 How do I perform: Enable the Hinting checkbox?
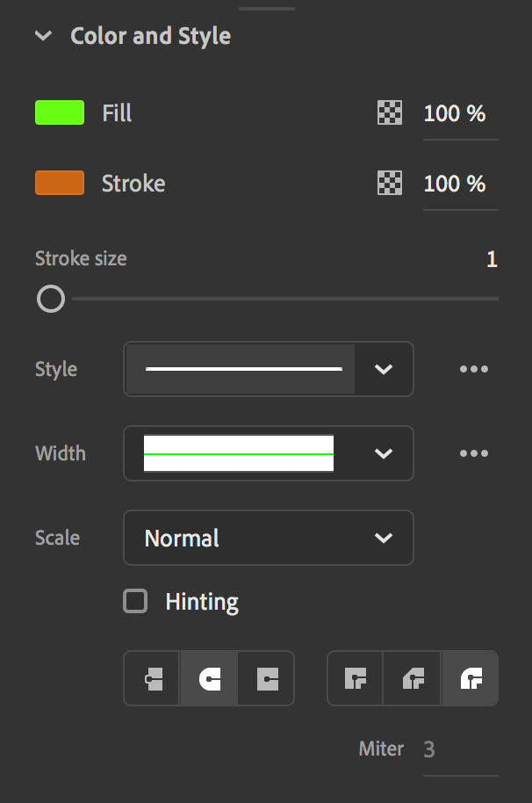pos(135,602)
